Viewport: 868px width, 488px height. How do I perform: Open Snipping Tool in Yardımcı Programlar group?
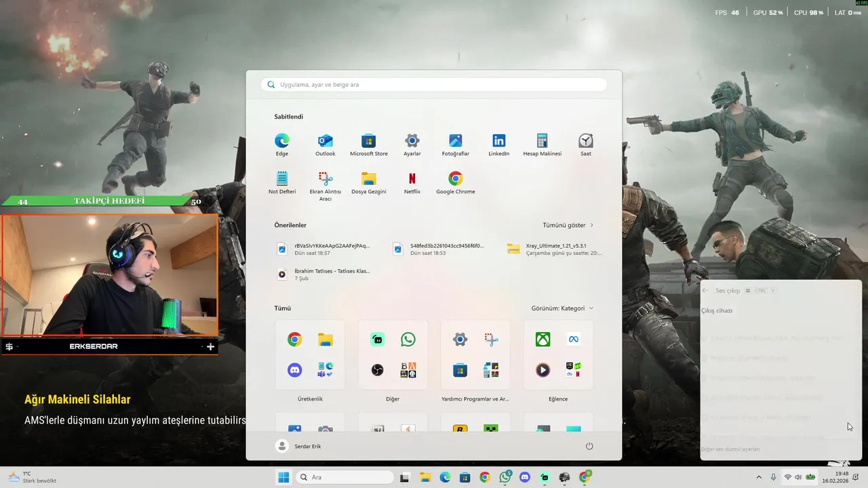(x=491, y=340)
